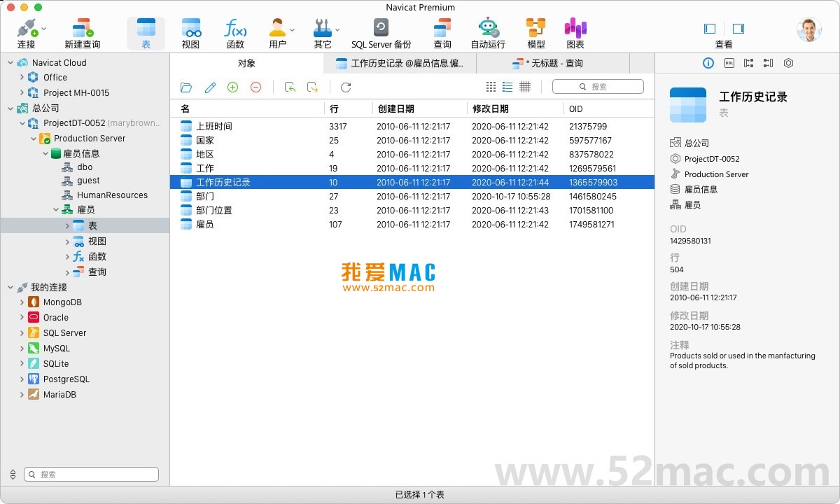Image resolution: width=840 pixels, height=504 pixels.
Task: Click the green new table plus icon
Action: coord(233,87)
